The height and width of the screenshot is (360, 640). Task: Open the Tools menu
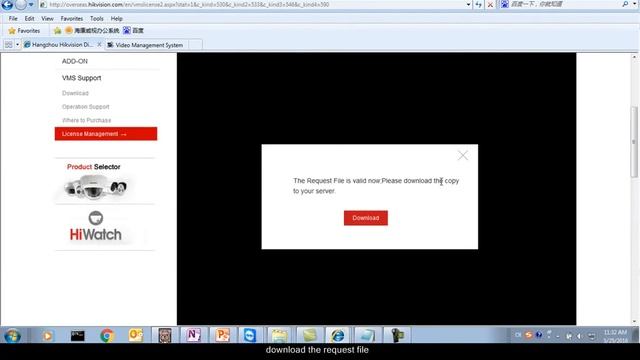[x=97, y=19]
